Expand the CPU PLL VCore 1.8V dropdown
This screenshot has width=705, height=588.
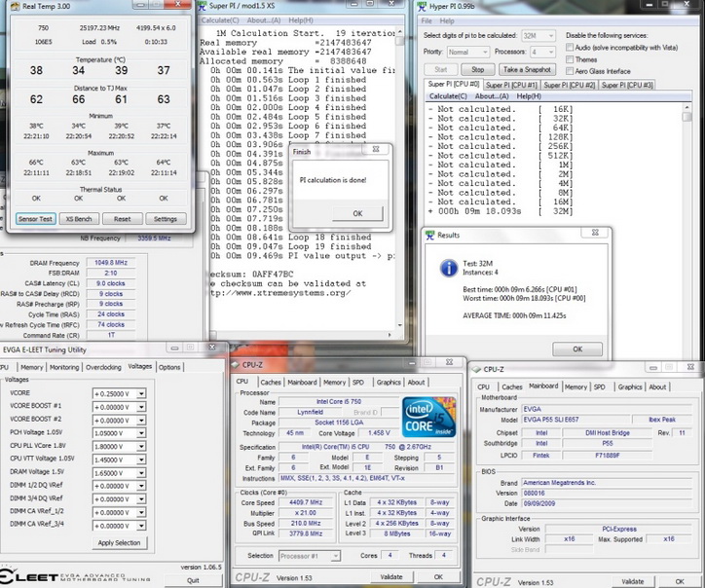coord(141,447)
